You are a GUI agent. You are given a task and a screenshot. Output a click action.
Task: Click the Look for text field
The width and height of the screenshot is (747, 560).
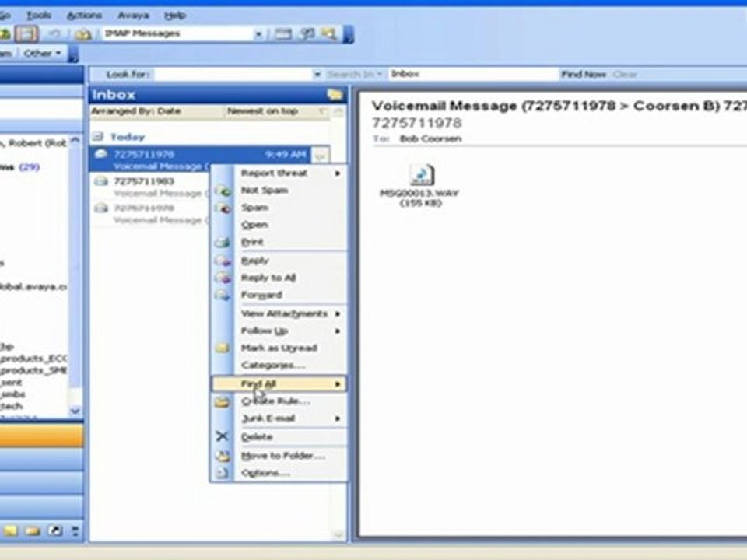click(233, 75)
